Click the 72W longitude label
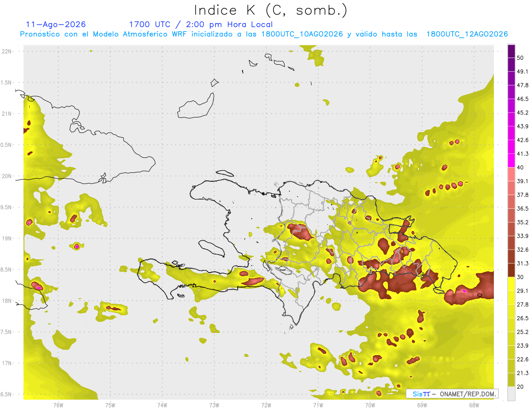The image size is (532, 411). [x=266, y=405]
